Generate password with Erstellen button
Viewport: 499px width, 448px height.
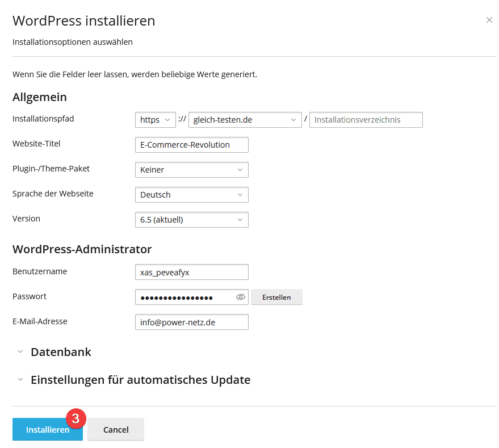click(276, 297)
